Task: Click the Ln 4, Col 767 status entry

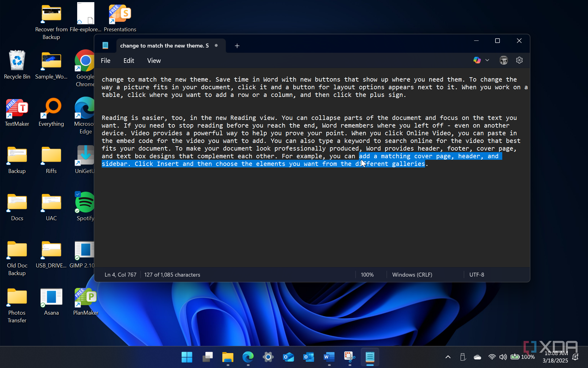Action: (x=120, y=275)
